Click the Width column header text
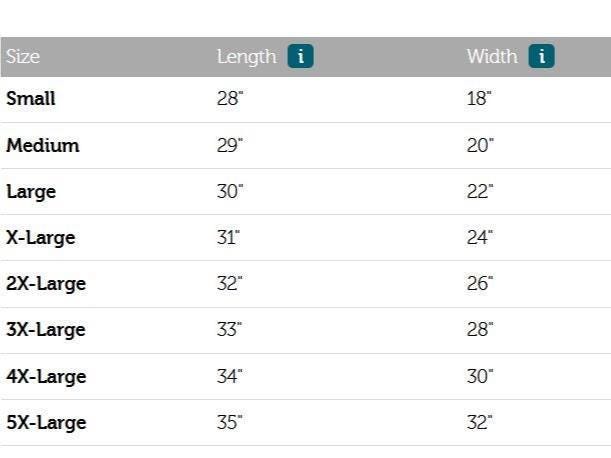611x458 pixels. pyautogui.click(x=492, y=57)
